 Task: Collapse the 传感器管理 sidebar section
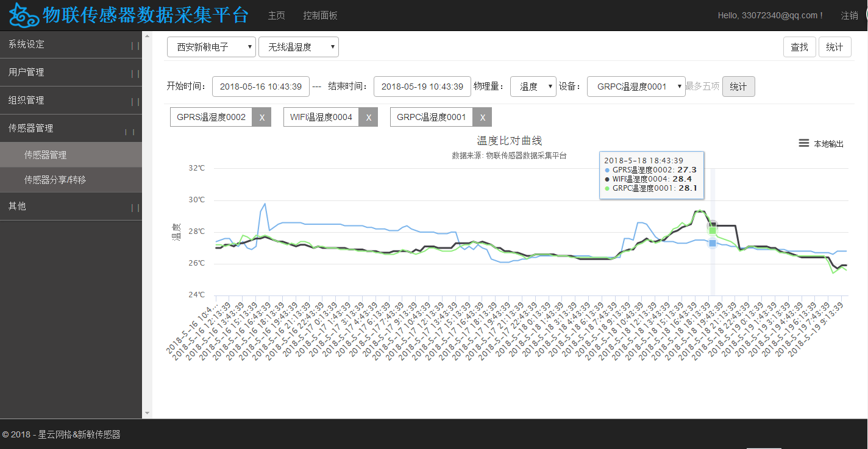click(x=71, y=129)
